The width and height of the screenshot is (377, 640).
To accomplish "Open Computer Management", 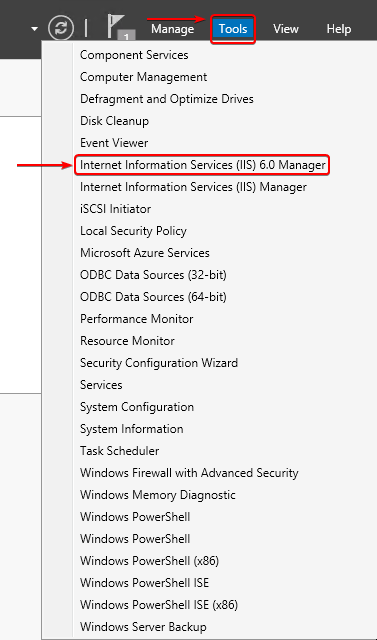I will click(144, 77).
